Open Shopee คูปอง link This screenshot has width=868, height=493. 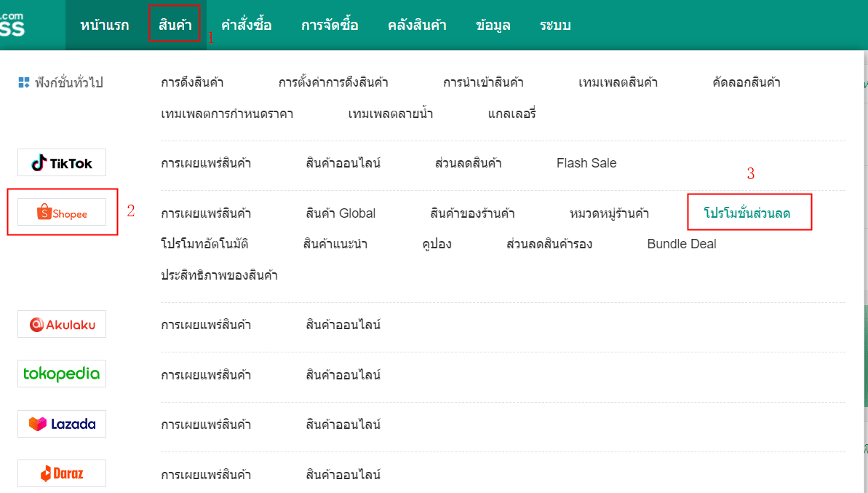437,244
